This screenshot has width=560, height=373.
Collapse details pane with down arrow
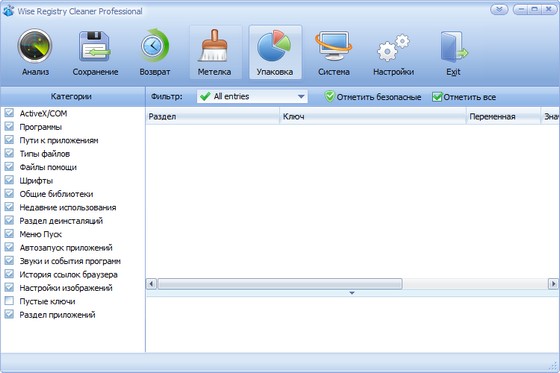pos(352,293)
